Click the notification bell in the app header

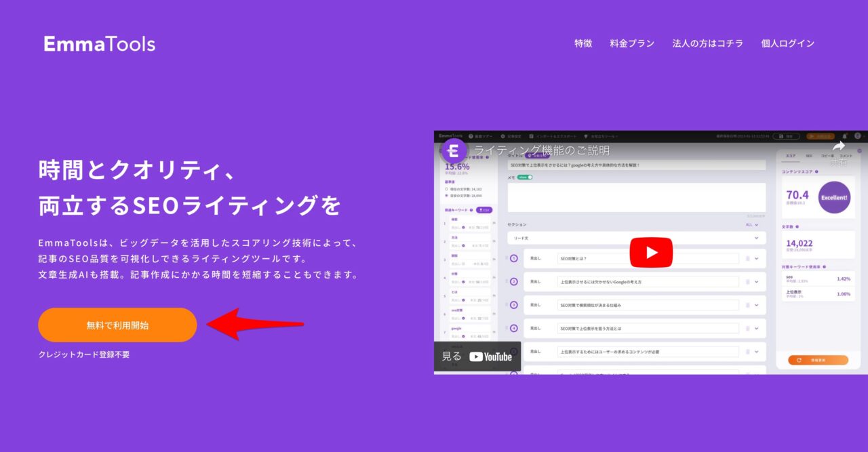coord(843,135)
